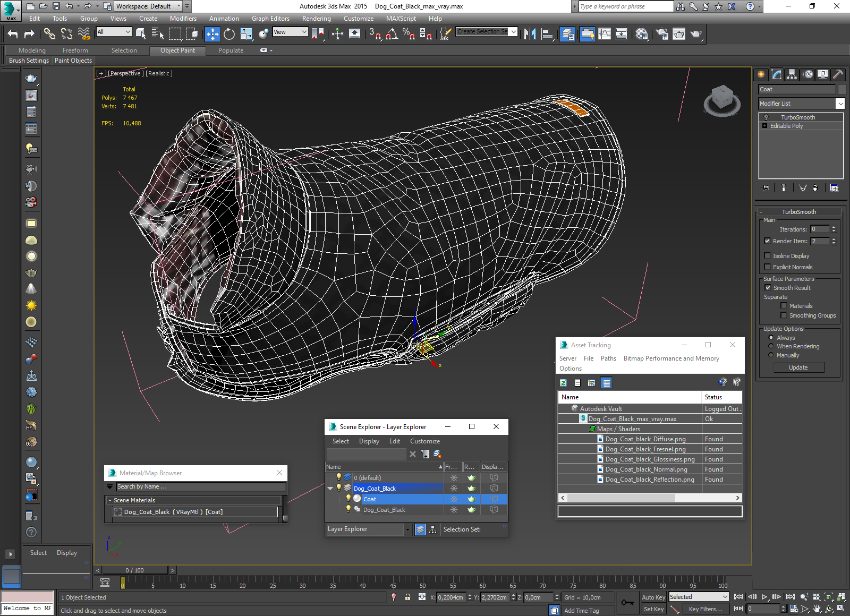Click the Align tool icon
The image size is (850, 616).
(x=547, y=34)
